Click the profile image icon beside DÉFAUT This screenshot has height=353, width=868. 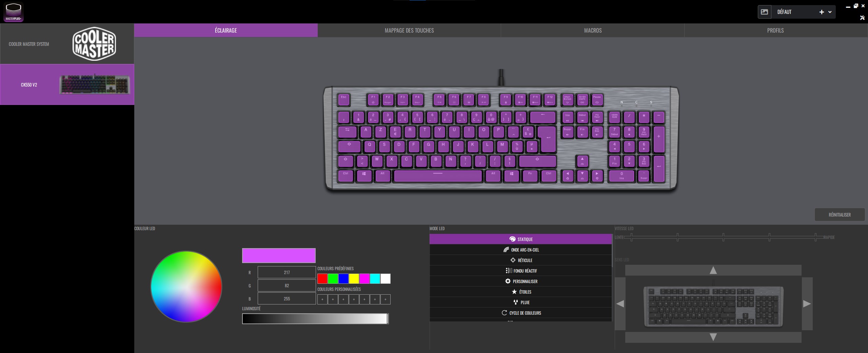click(x=764, y=12)
